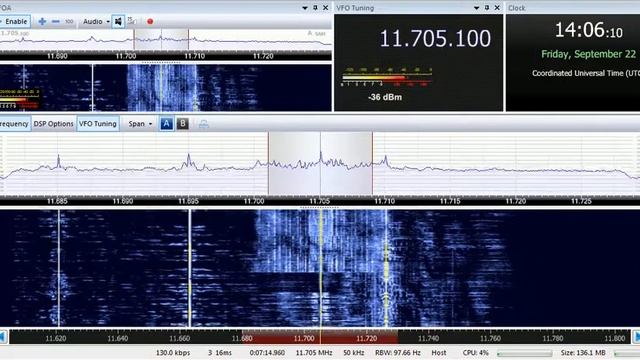Click the faded icon right of B button
Viewport: 640px width, 360px height.
(x=204, y=124)
